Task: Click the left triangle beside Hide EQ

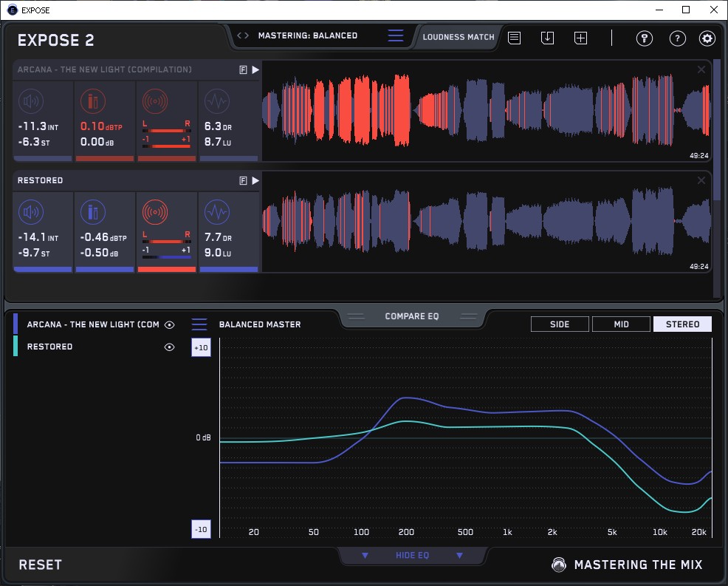Action: [365, 555]
